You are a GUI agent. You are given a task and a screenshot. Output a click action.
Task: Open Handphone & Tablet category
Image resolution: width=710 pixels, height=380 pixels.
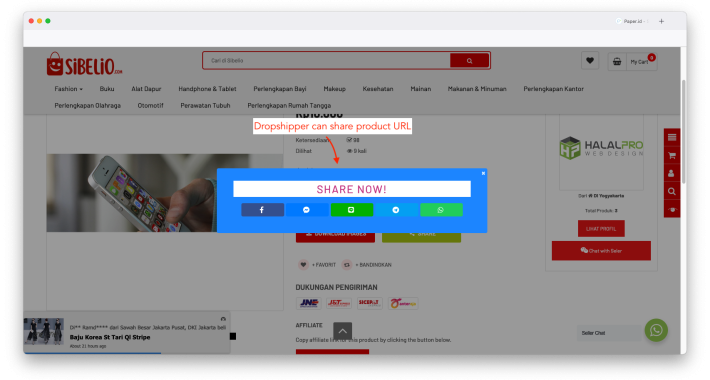pyautogui.click(x=207, y=89)
